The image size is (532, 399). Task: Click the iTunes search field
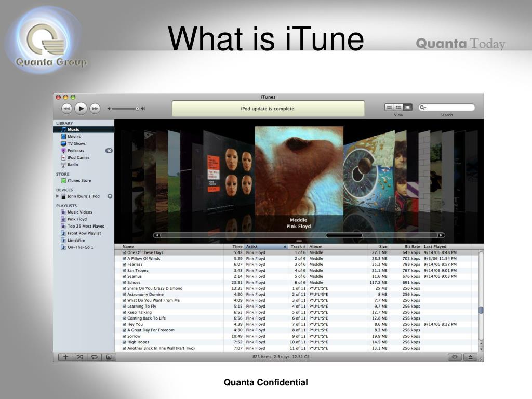446,108
